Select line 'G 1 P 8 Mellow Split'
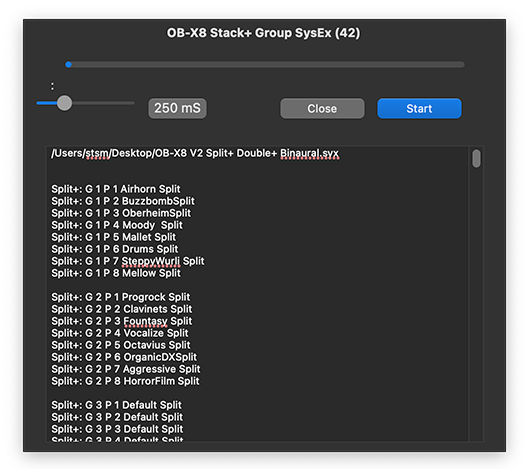Viewport: 528px width, 469px height. (116, 273)
